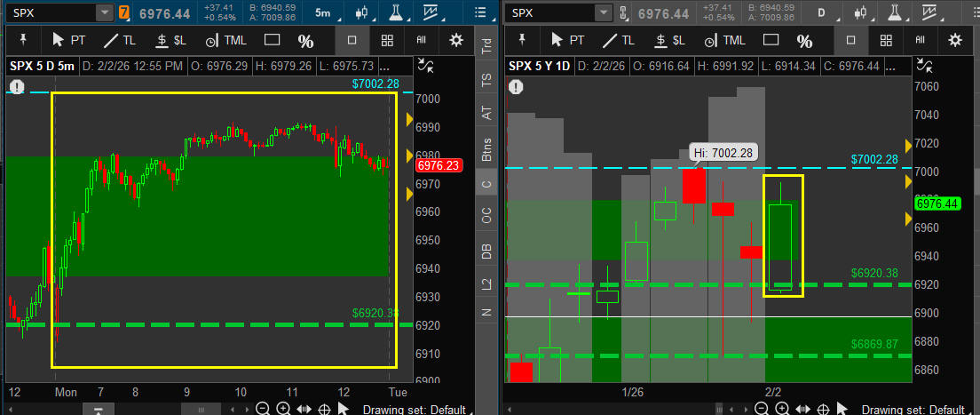Viewport: 980px width, 415px height.
Task: Toggle the pin drawing tool in left chart
Action: click(23, 40)
